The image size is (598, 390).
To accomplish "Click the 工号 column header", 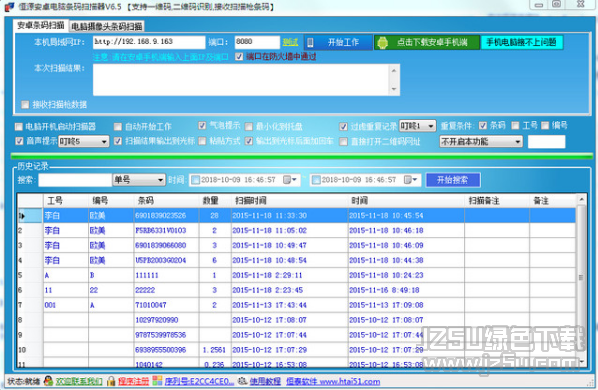I will [x=66, y=201].
